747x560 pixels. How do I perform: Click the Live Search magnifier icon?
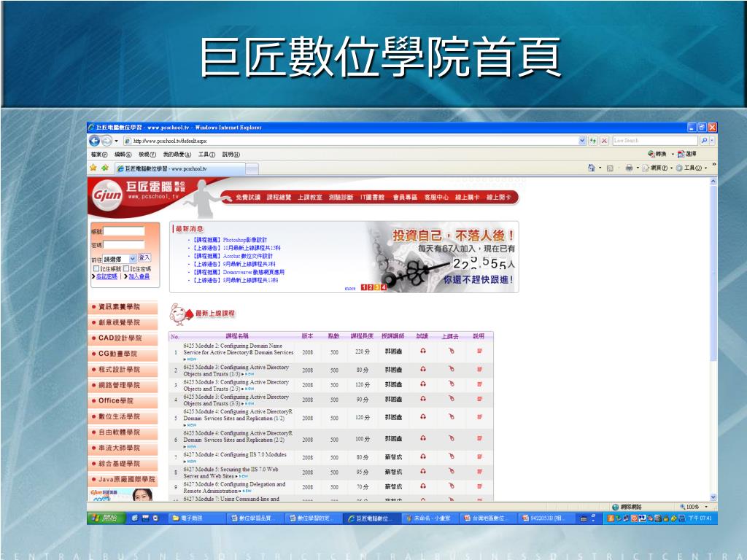(704, 141)
